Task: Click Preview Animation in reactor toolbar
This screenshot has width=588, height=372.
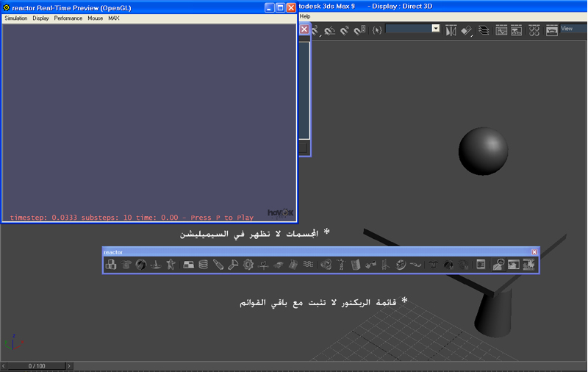Action: tap(513, 265)
